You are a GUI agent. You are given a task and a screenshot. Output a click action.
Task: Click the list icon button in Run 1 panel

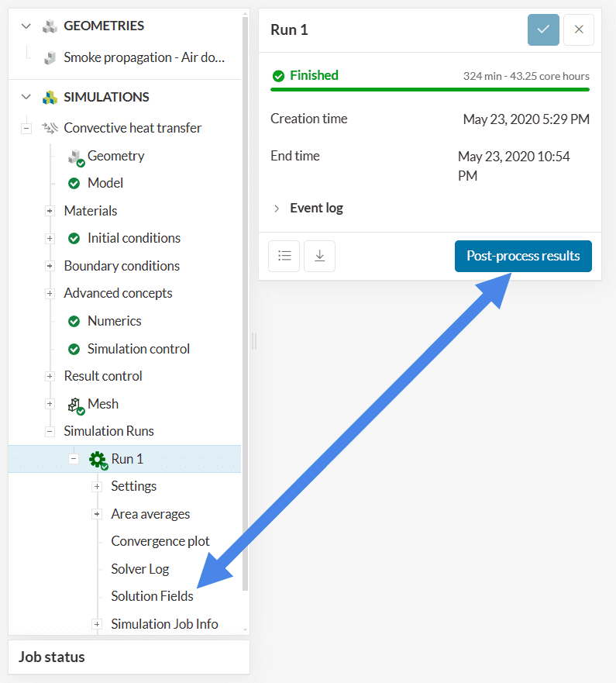(x=284, y=256)
